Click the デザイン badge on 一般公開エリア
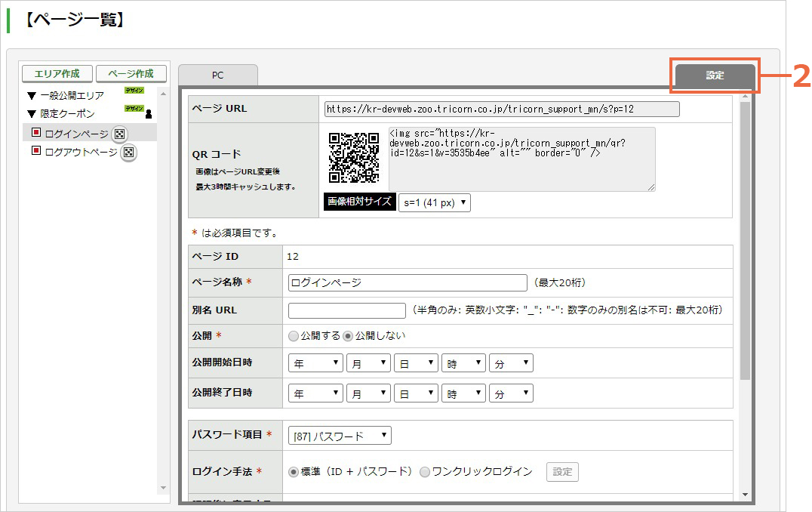Screen dimensions: 812x512 [134, 90]
